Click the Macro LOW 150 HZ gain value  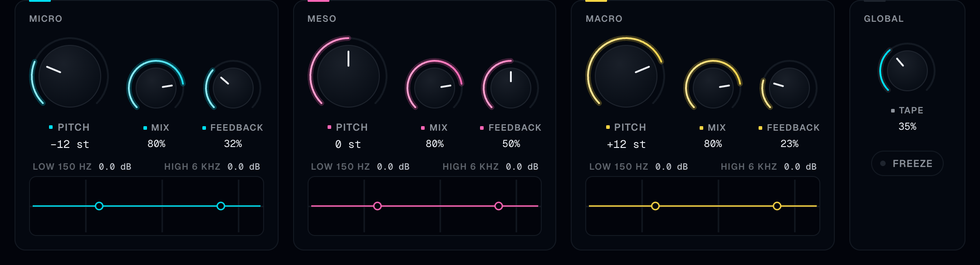point(671,167)
